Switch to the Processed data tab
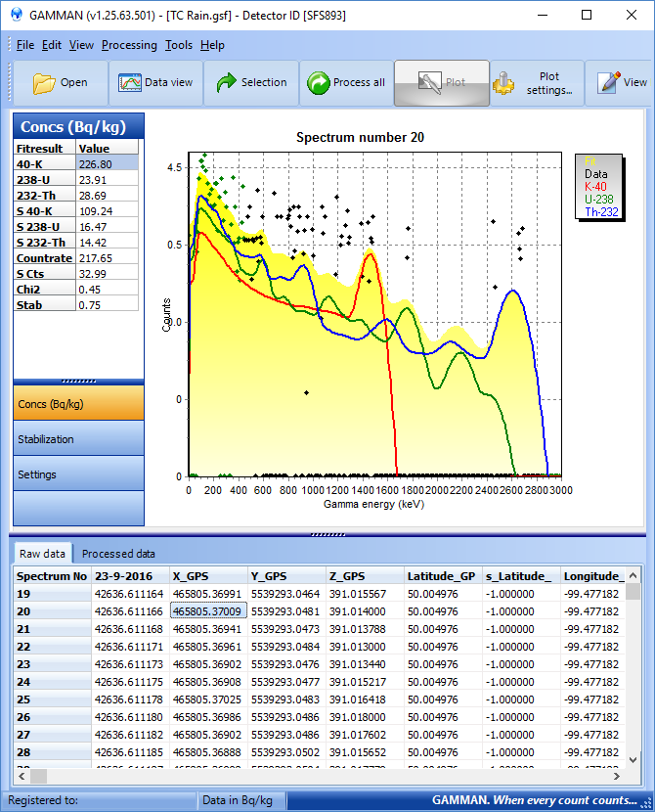This screenshot has width=655, height=812. tap(118, 554)
